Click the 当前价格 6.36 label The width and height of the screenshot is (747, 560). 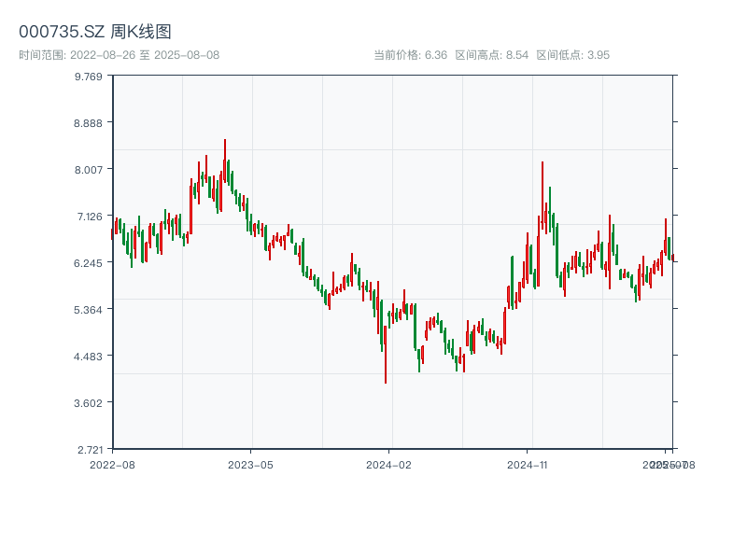tap(411, 55)
